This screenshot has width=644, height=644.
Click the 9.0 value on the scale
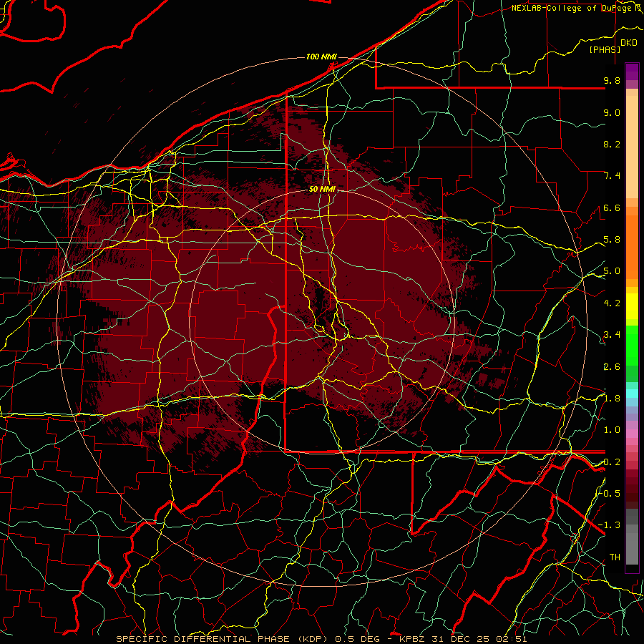pos(612,112)
